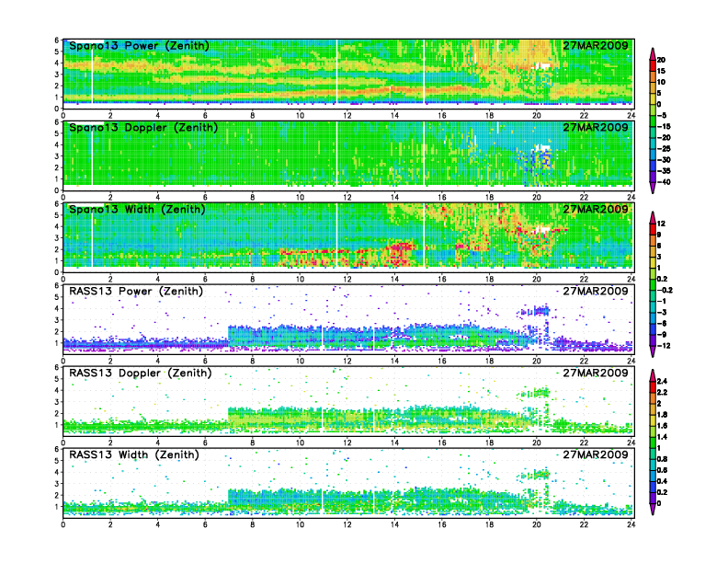Click the "2.2" label on the width colorbar

click(x=662, y=393)
